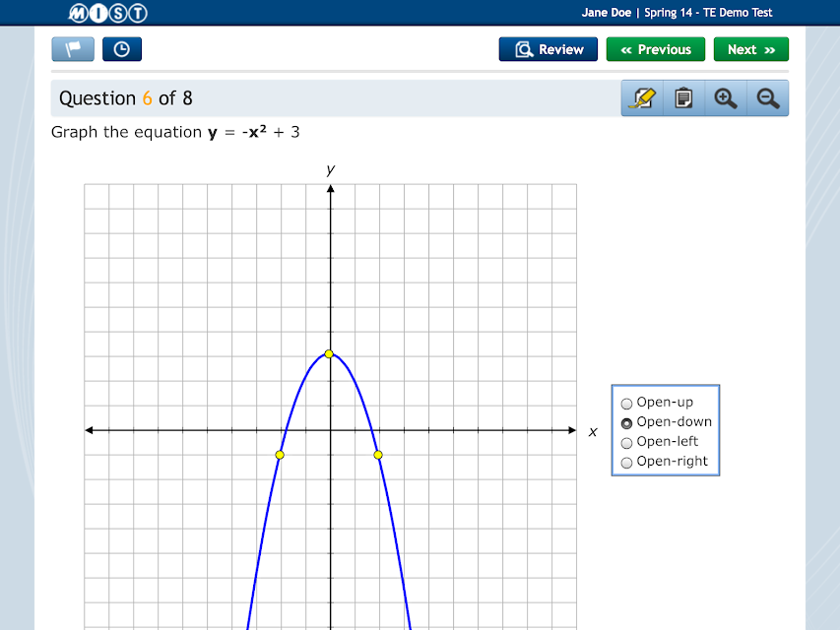Click the zoom out magnifier
The height and width of the screenshot is (630, 840).
[768, 98]
